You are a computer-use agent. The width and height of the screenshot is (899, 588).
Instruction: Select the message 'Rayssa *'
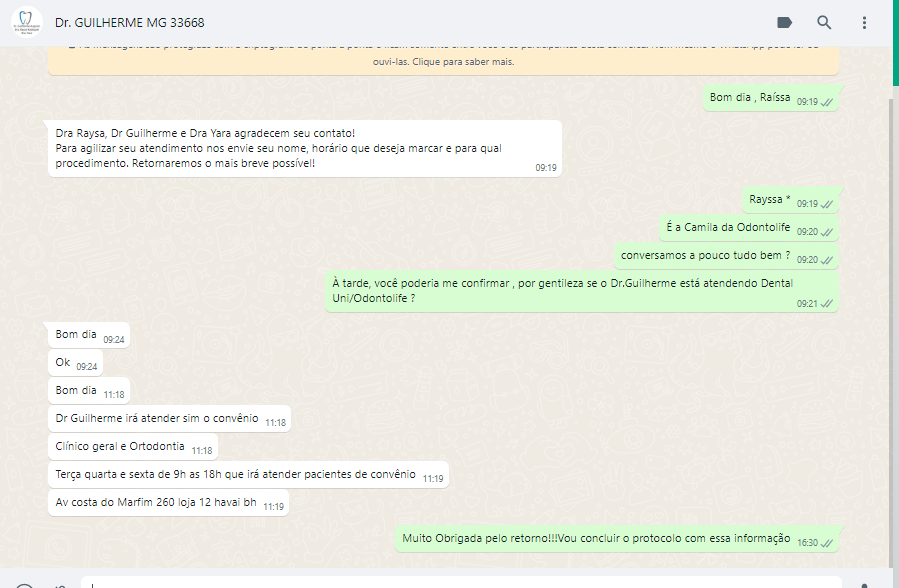(791, 200)
